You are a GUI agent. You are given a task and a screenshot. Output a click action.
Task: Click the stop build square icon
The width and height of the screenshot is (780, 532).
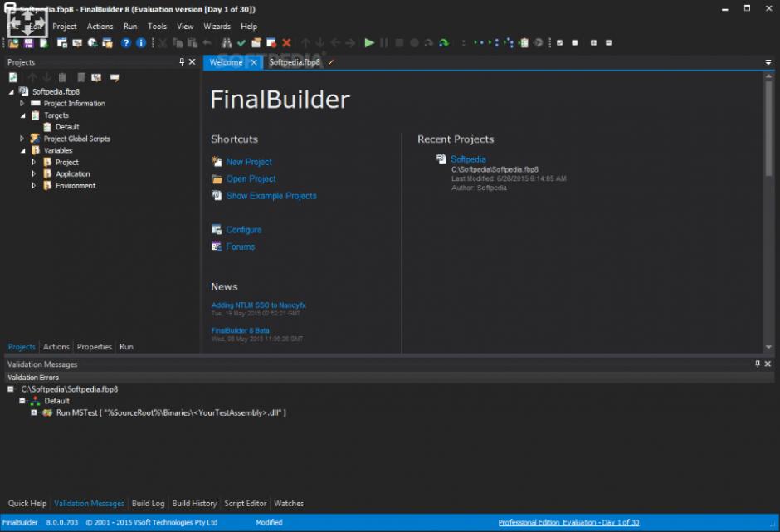pos(399,43)
